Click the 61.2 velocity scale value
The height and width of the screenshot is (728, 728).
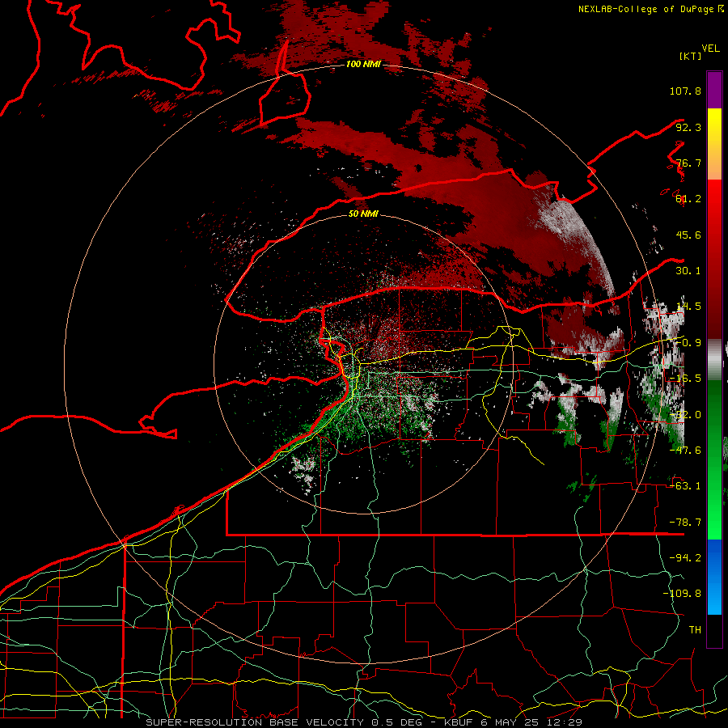click(x=688, y=199)
